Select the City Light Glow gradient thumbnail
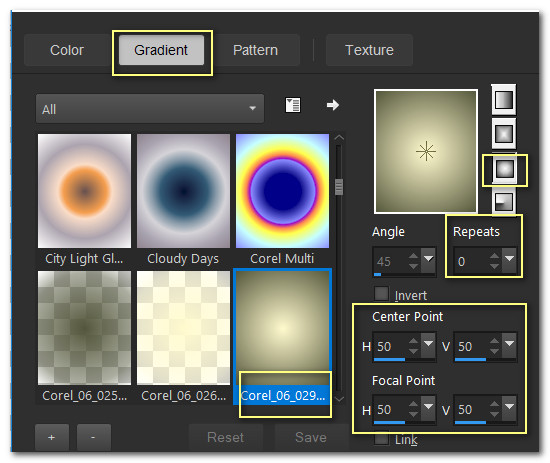Viewport: 550px width, 463px height. [x=85, y=191]
